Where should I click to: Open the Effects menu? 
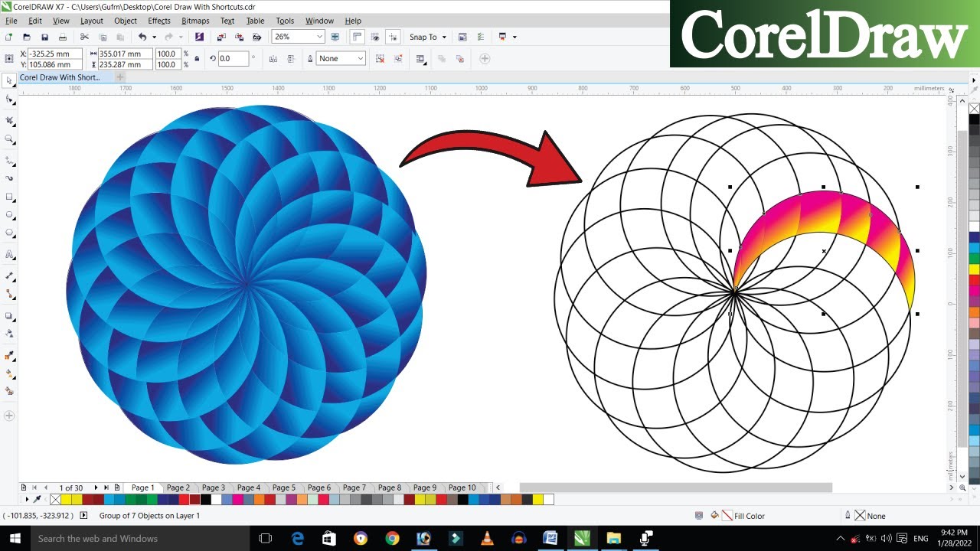click(x=159, y=21)
